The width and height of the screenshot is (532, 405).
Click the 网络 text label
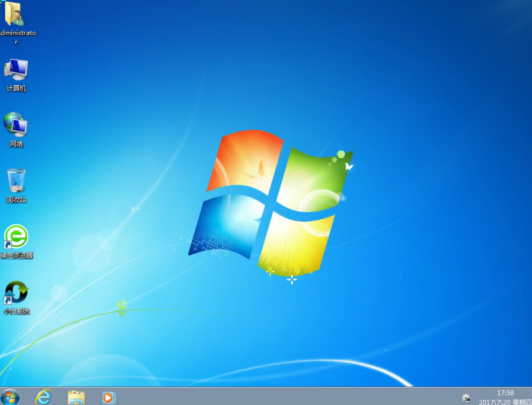(16, 144)
